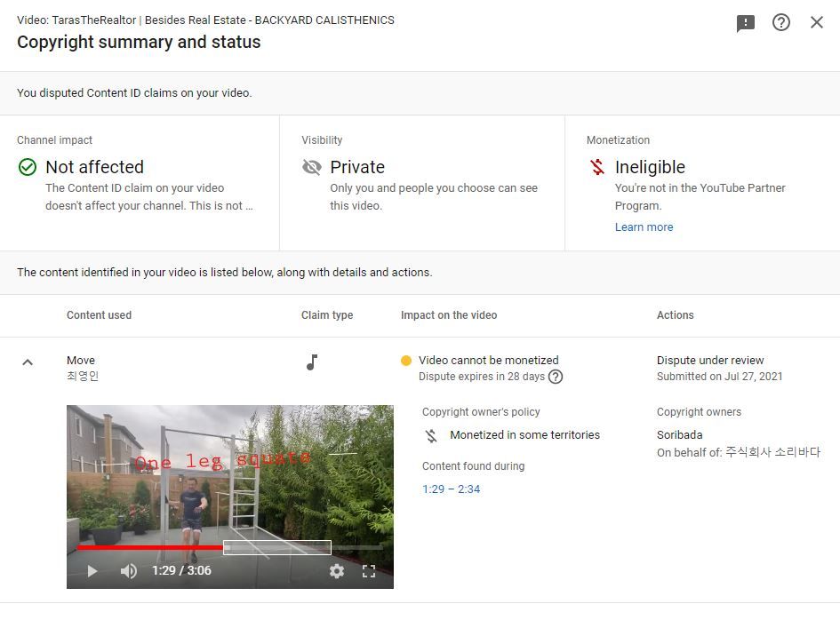
Task: Click the video progress bar red section
Action: pos(150,547)
